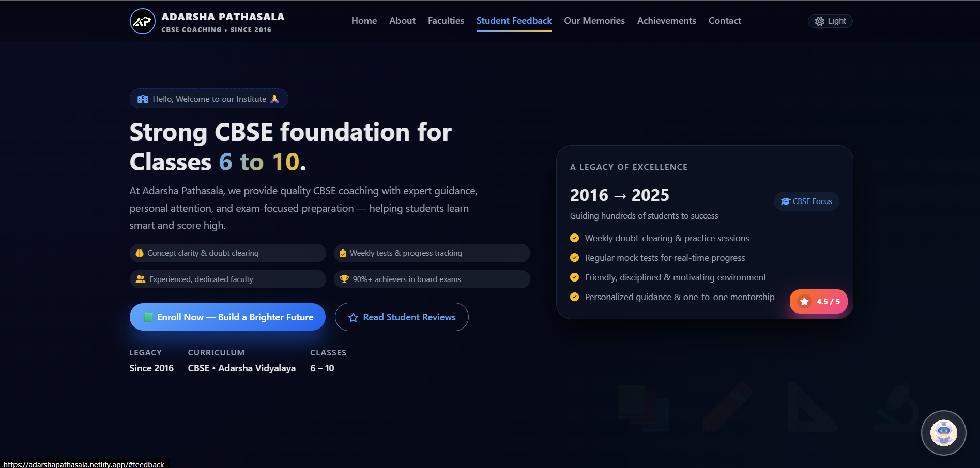Screen dimensions: 980x468
Task: Open the Hello Welcome to our Institute banner
Action: point(209,99)
